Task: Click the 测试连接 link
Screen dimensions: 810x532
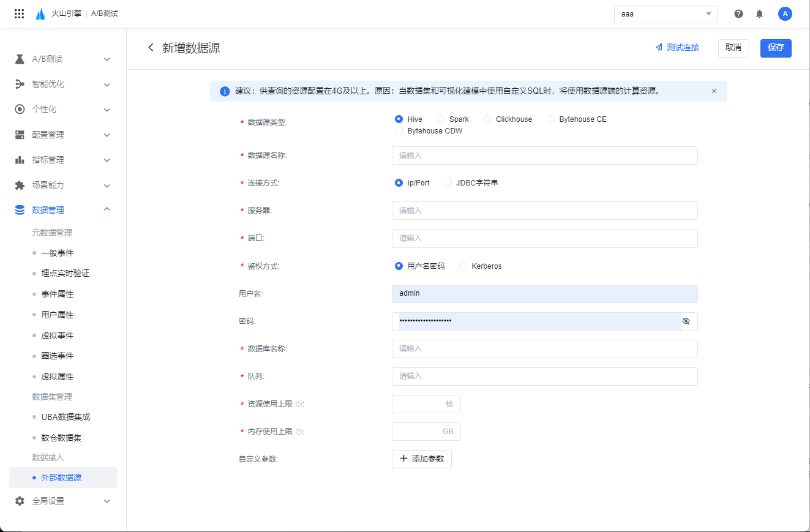Action: 677,48
